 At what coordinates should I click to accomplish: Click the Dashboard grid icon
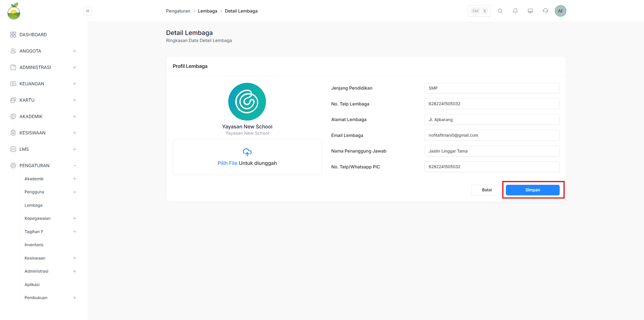pyautogui.click(x=13, y=35)
